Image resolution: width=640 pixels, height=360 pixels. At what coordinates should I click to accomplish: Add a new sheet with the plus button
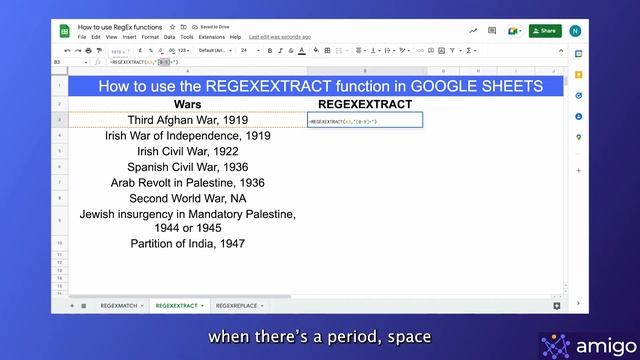pyautogui.click(x=72, y=306)
